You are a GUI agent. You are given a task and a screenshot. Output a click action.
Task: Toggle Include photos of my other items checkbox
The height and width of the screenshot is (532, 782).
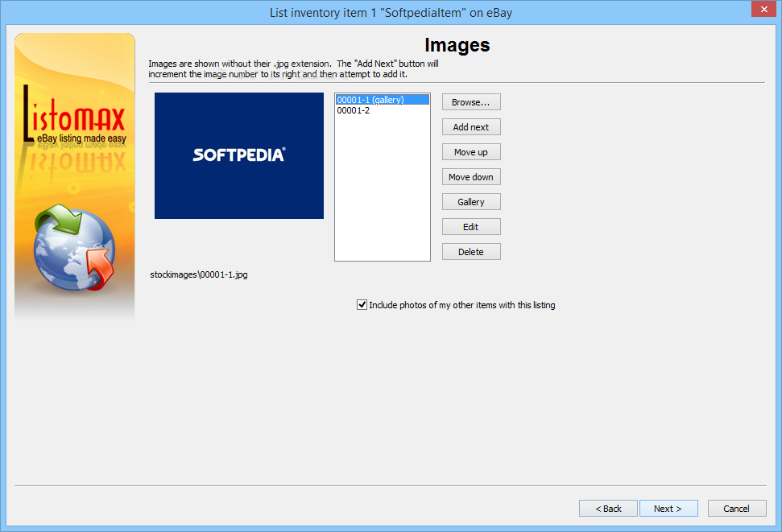coord(362,305)
